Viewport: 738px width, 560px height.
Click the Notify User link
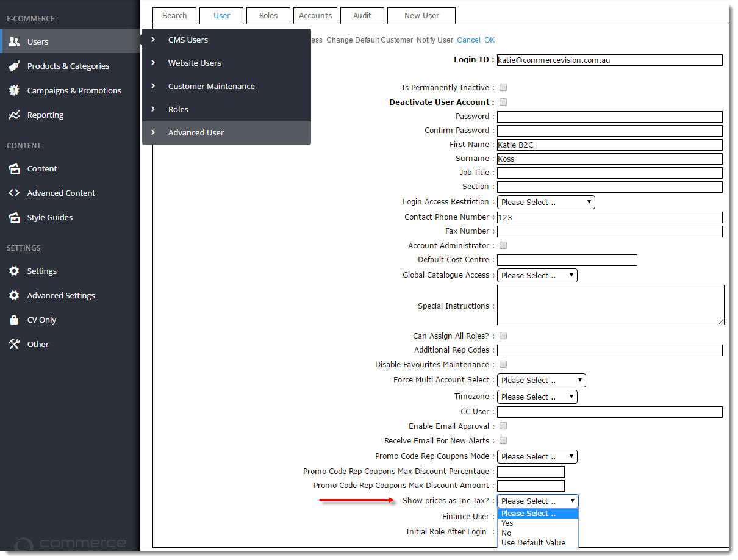click(435, 40)
